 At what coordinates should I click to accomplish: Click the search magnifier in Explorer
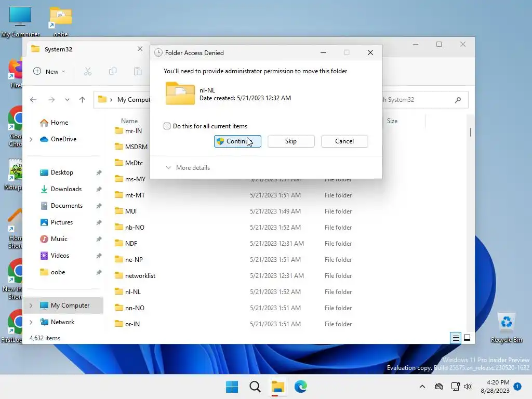[458, 100]
